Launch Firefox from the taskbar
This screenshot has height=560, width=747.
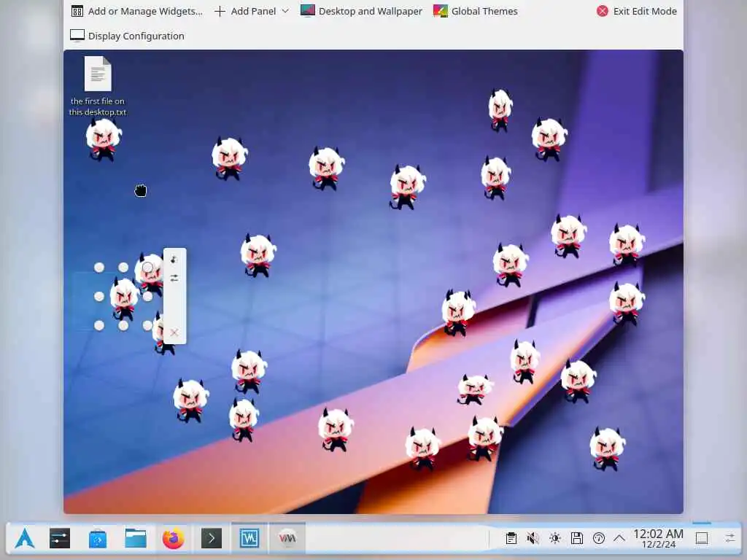click(x=174, y=539)
